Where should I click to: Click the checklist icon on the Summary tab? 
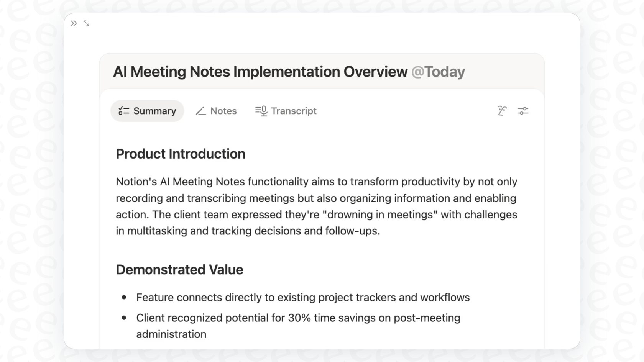[123, 111]
